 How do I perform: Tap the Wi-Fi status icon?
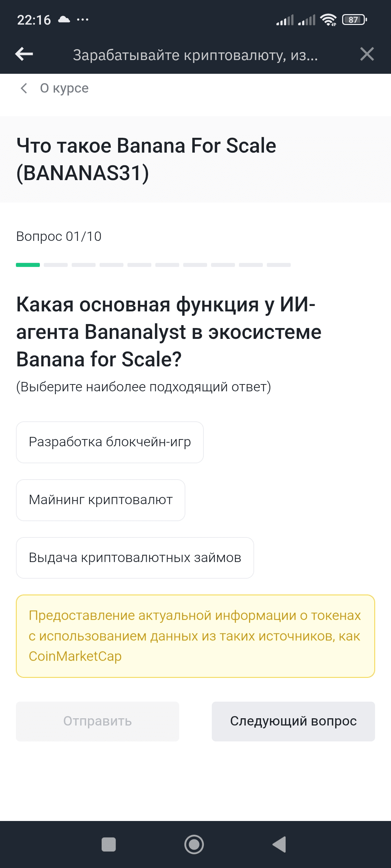click(x=329, y=20)
